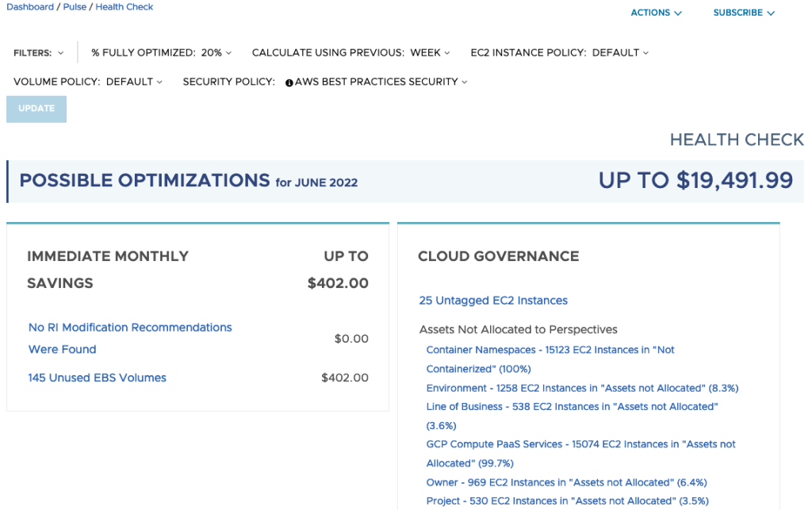Change the Calculate Using Previous Week dropdown
Screen dimensions: 812x510
pos(350,53)
